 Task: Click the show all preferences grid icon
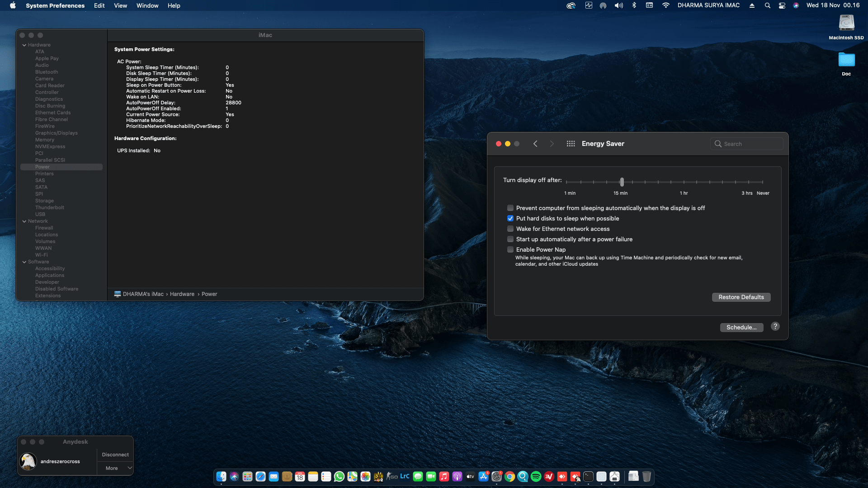pos(571,144)
